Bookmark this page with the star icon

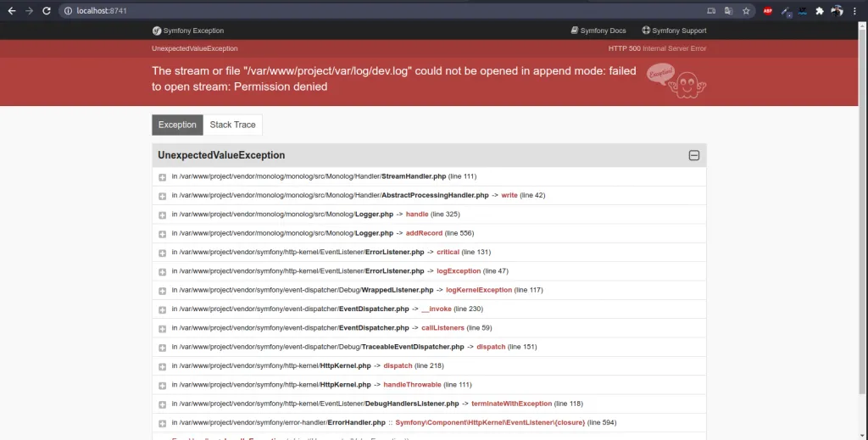(746, 11)
